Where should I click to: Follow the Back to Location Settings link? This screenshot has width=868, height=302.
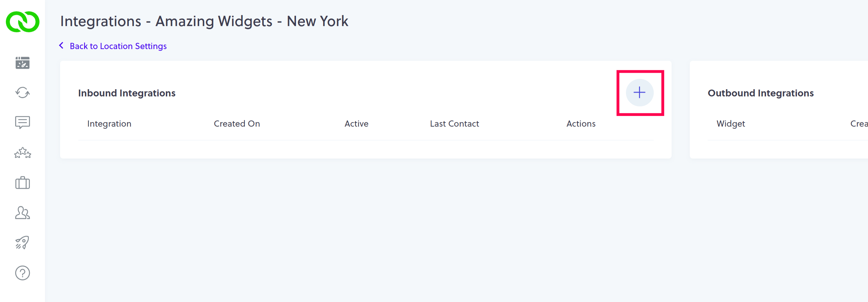point(118,46)
